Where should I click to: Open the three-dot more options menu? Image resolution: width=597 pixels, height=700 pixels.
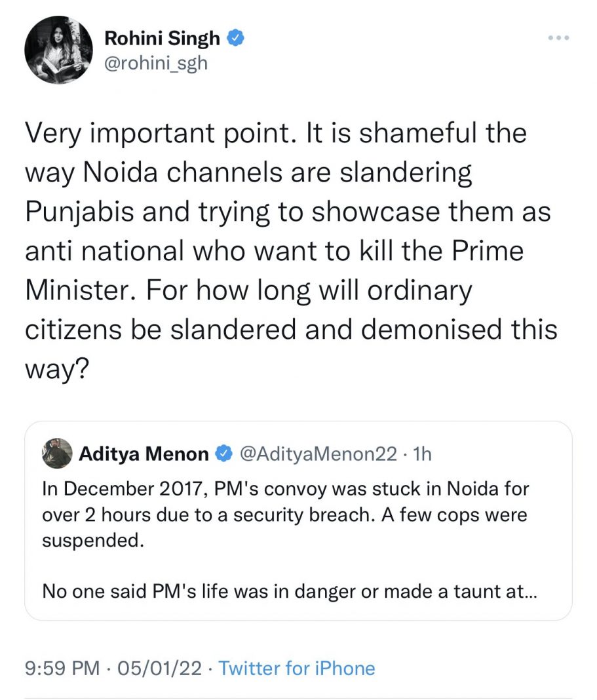coord(558,38)
